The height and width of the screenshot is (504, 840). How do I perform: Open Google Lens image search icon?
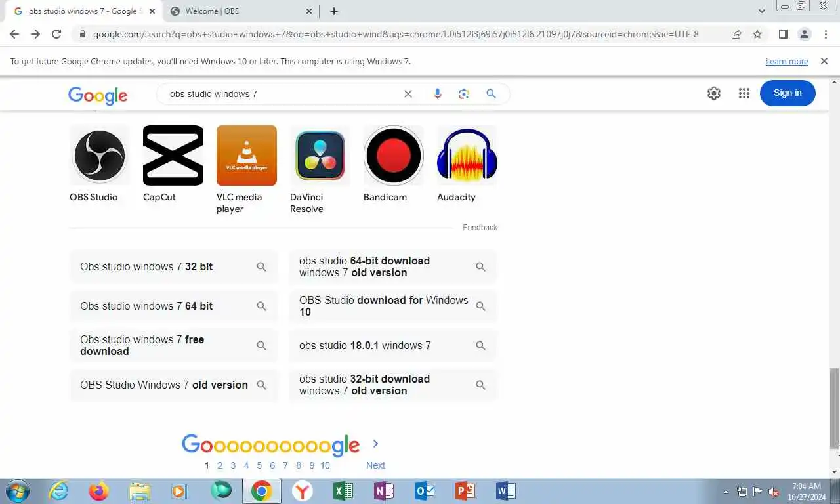464,94
